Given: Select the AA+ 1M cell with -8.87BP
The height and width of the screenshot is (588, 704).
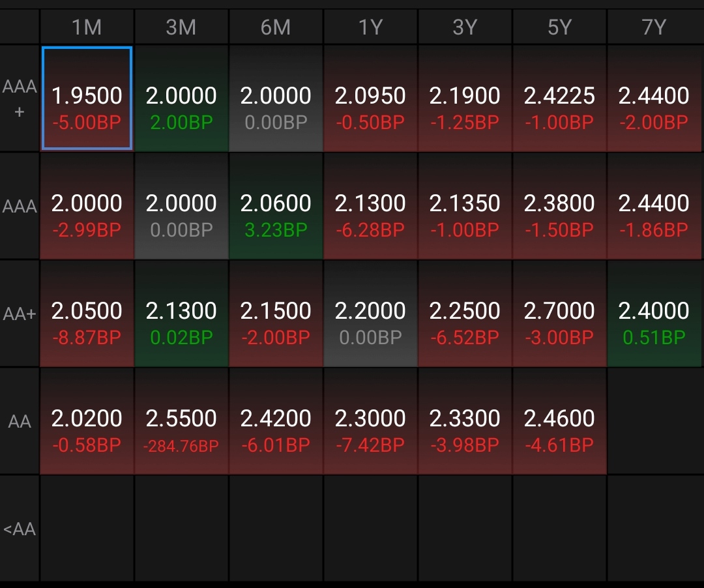Looking at the screenshot, I should click(87, 314).
